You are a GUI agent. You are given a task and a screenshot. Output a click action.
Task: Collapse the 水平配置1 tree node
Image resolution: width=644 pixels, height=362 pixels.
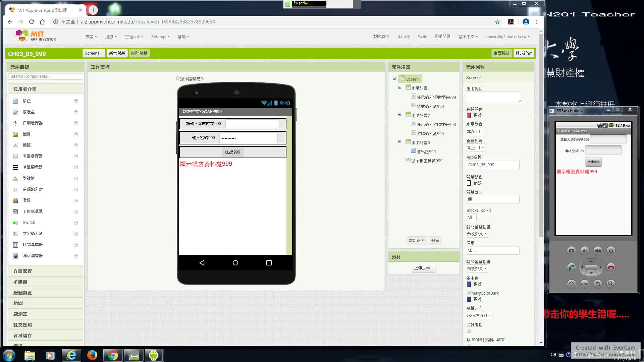[x=399, y=87]
